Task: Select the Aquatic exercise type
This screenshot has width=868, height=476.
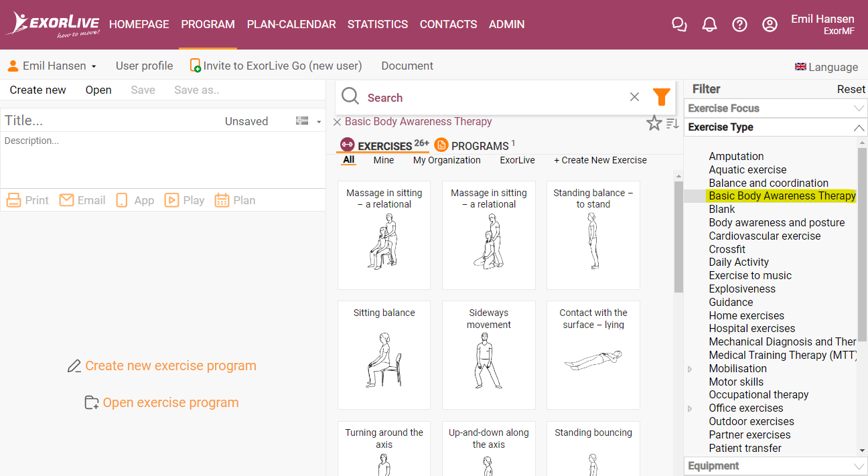Action: (747, 169)
